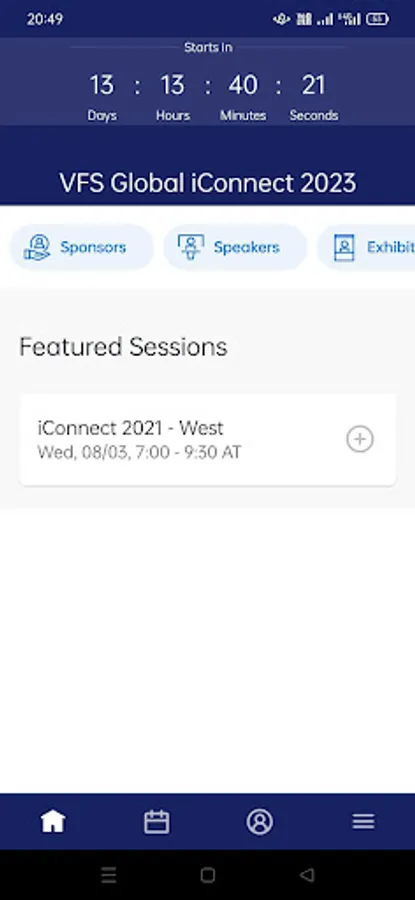Tap the battery indicator in status bar
Viewport: 415px width, 900px height.
377,20
